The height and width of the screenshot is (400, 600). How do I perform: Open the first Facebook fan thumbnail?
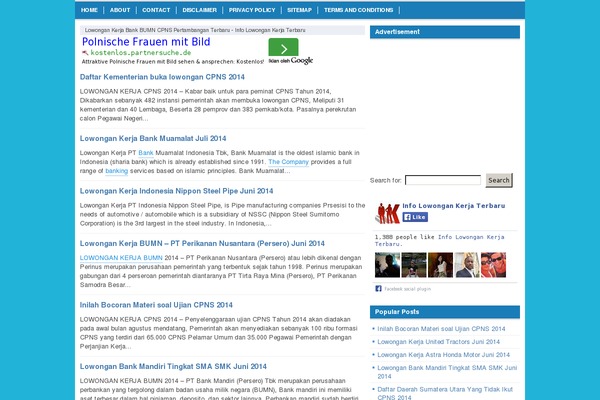[387, 265]
